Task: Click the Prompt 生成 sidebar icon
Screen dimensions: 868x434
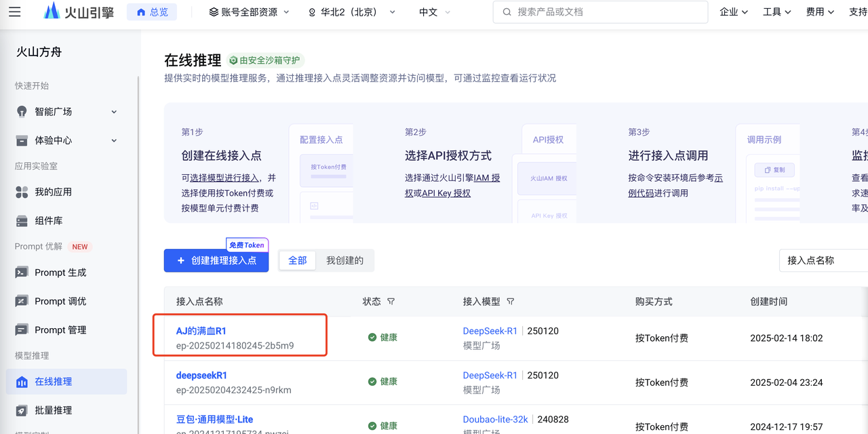Action: (22, 273)
